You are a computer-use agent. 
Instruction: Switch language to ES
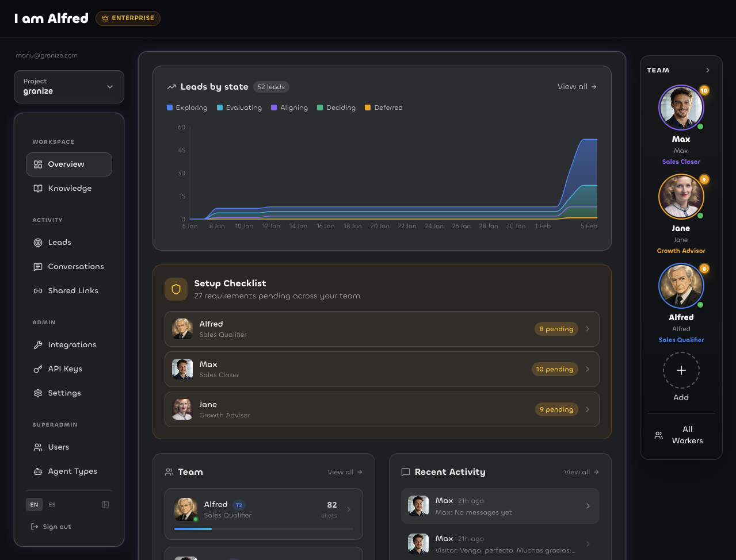[x=52, y=505]
